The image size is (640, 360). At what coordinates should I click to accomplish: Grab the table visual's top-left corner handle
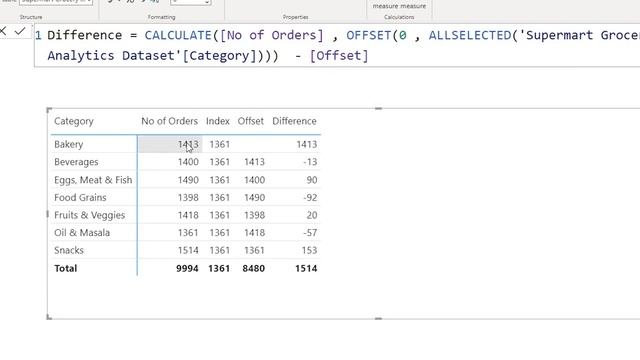(49, 110)
